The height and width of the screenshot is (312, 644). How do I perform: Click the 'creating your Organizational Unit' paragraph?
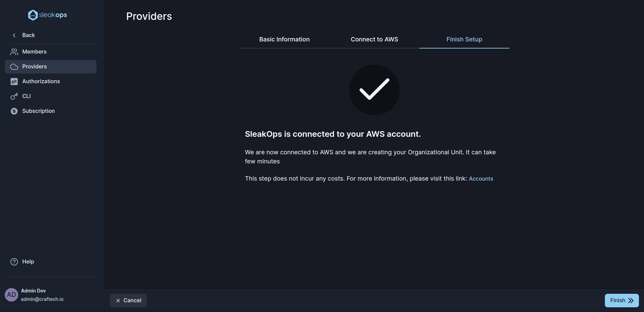point(370,157)
